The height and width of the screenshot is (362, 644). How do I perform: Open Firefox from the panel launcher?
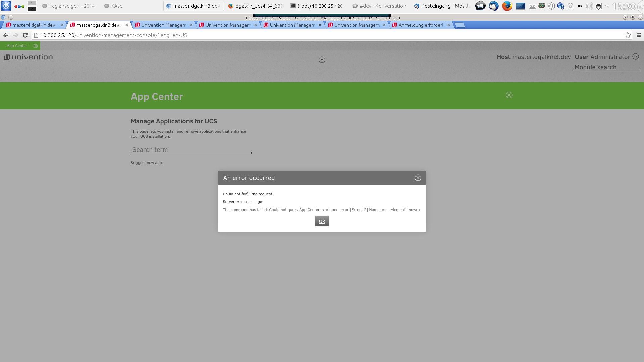[507, 6]
